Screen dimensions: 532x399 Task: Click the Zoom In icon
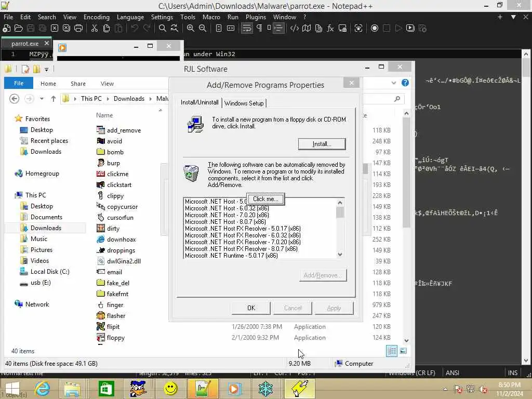point(191,29)
